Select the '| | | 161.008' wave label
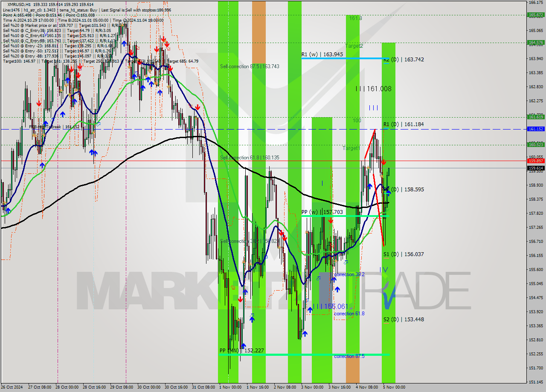The width and height of the screenshot is (546, 392). tap(373, 89)
